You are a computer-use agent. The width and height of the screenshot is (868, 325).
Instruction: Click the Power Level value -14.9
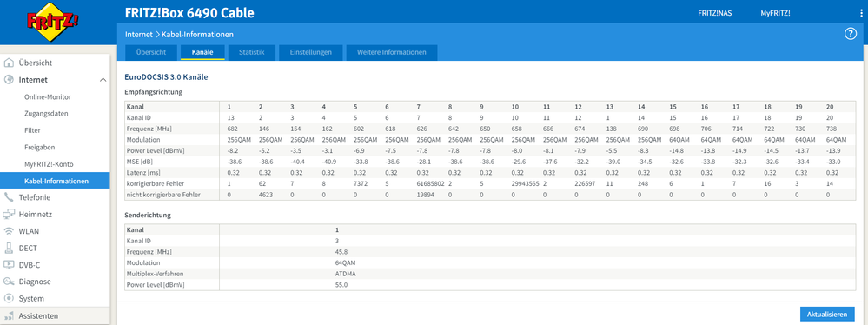click(740, 149)
